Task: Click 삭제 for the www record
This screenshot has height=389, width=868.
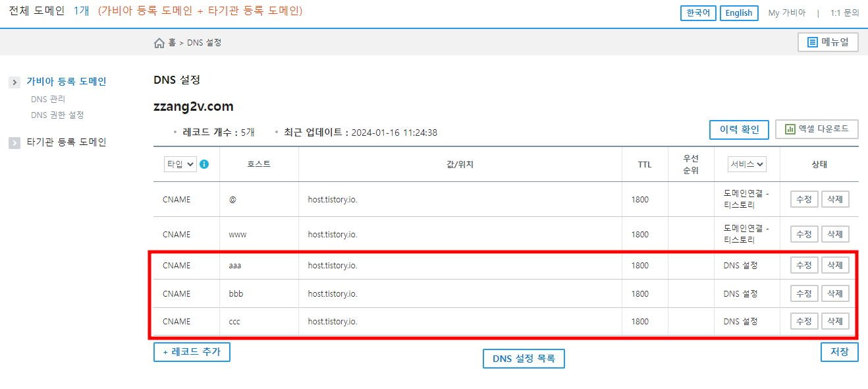Action: (835, 234)
